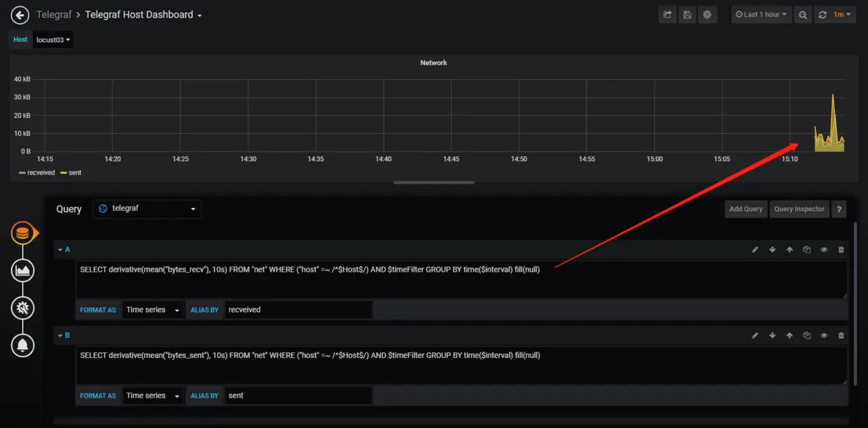Open the Host variable locust03 dropdown
Viewport: 868px width, 428px height.
pyautogui.click(x=53, y=40)
